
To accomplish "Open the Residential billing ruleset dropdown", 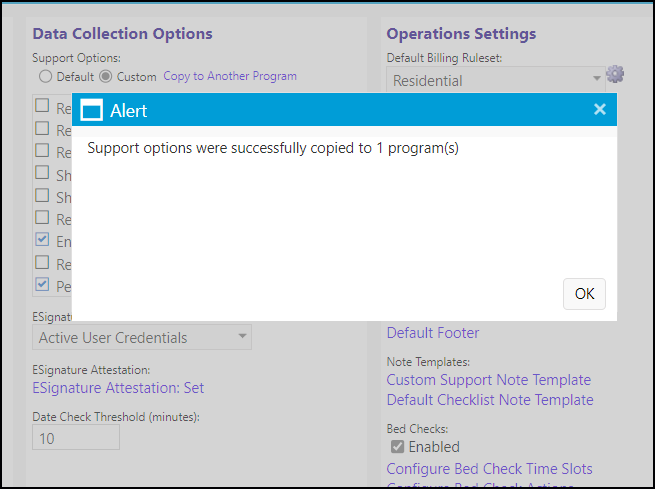I will coord(495,80).
